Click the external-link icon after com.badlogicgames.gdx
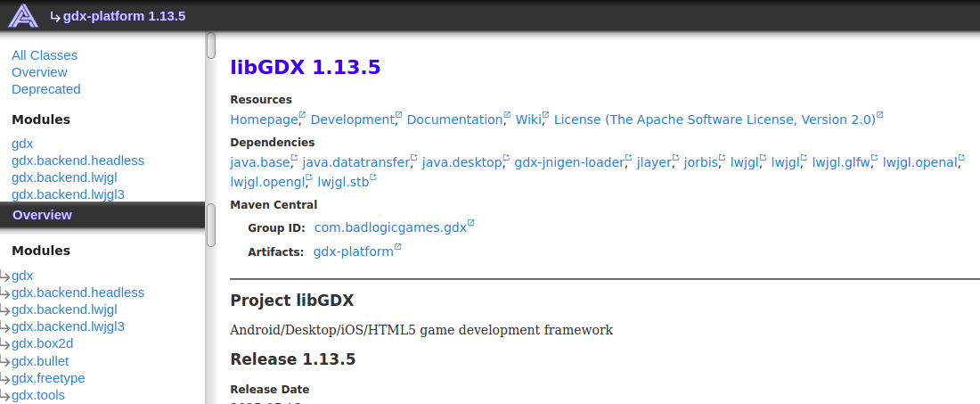 pos(470,223)
